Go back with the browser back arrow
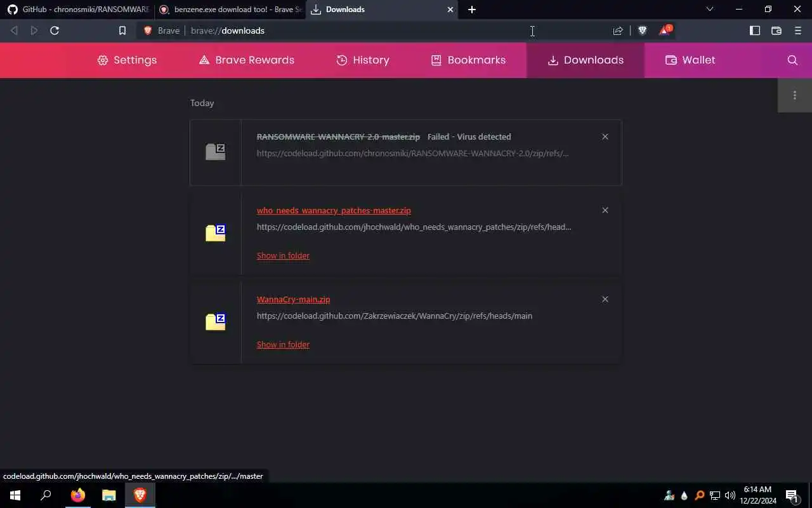The width and height of the screenshot is (812, 508). (x=14, y=30)
